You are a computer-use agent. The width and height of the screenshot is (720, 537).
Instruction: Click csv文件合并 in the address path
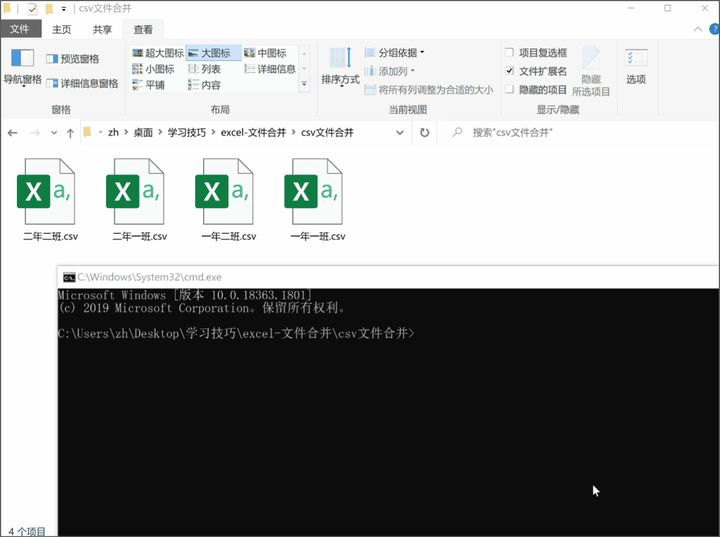(x=327, y=132)
